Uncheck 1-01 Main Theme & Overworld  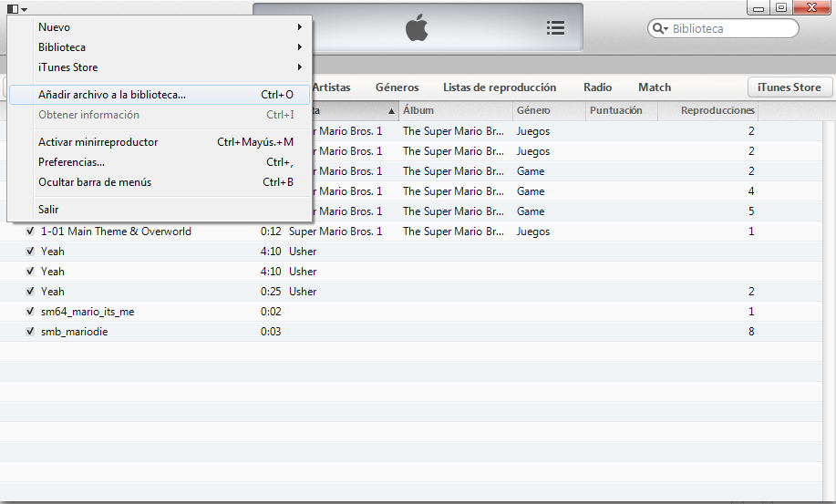(x=30, y=231)
